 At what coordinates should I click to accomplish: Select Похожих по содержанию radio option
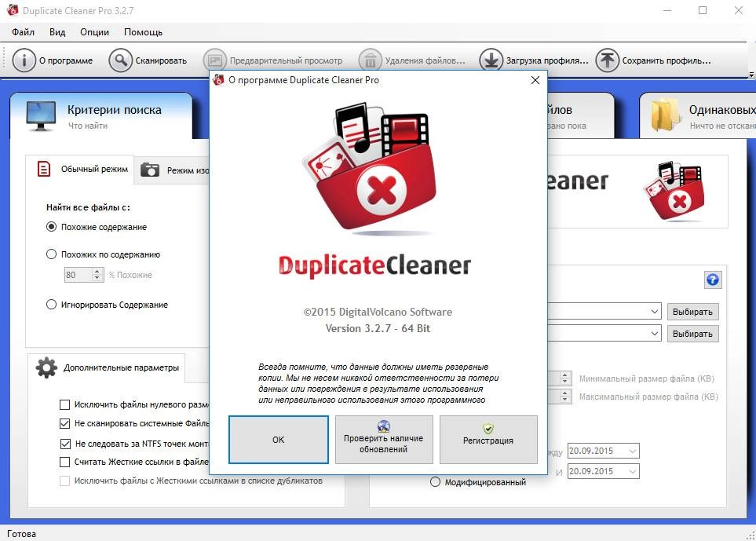(x=51, y=254)
